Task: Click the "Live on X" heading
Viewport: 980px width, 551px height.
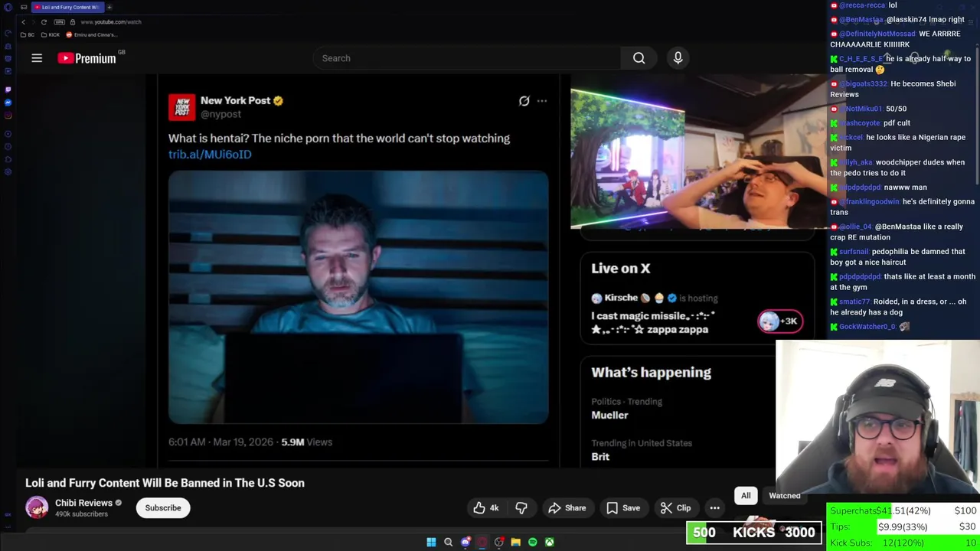Action: click(620, 269)
